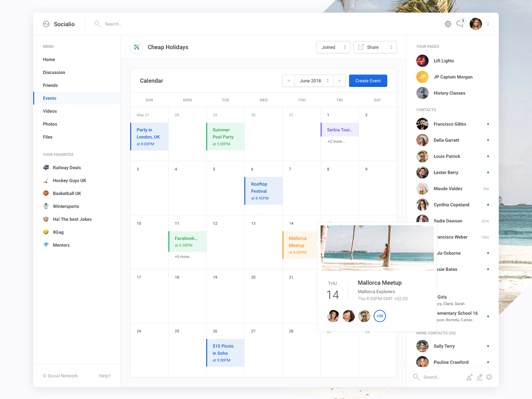
Task: Advance calendar with the next month arrow
Action: [x=339, y=81]
